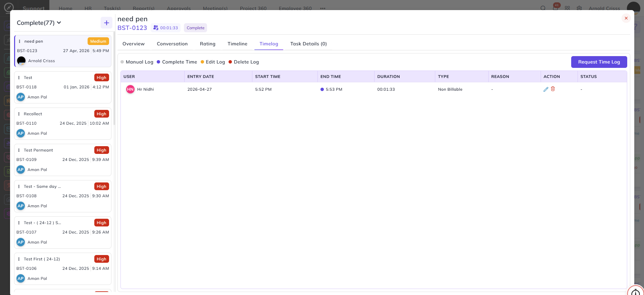Image resolution: width=644 pixels, height=295 pixels.
Task: Select the BST-0106 task ID
Action: pyautogui.click(x=27, y=268)
